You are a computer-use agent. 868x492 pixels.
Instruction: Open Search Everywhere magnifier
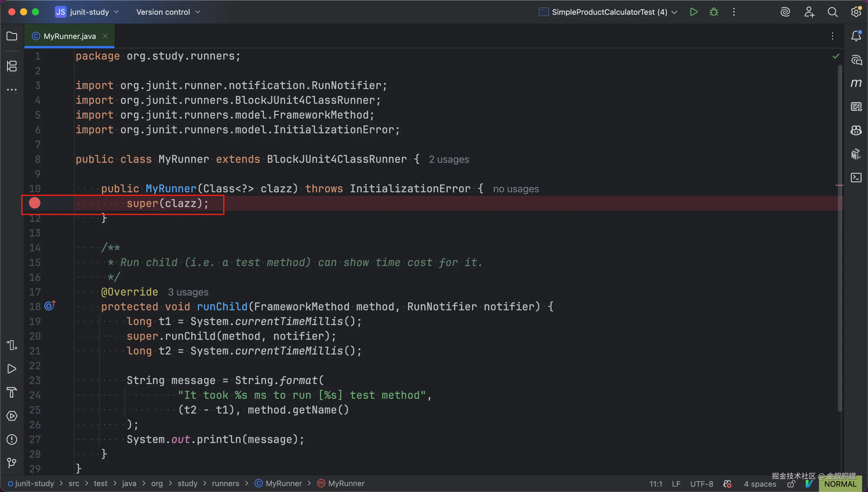tap(833, 12)
